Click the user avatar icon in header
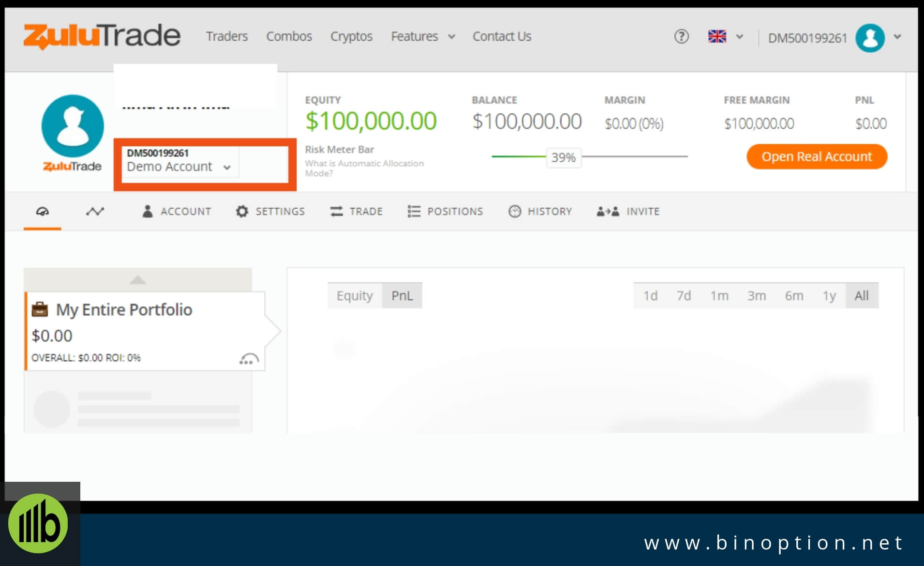The height and width of the screenshot is (566, 924). coord(869,38)
